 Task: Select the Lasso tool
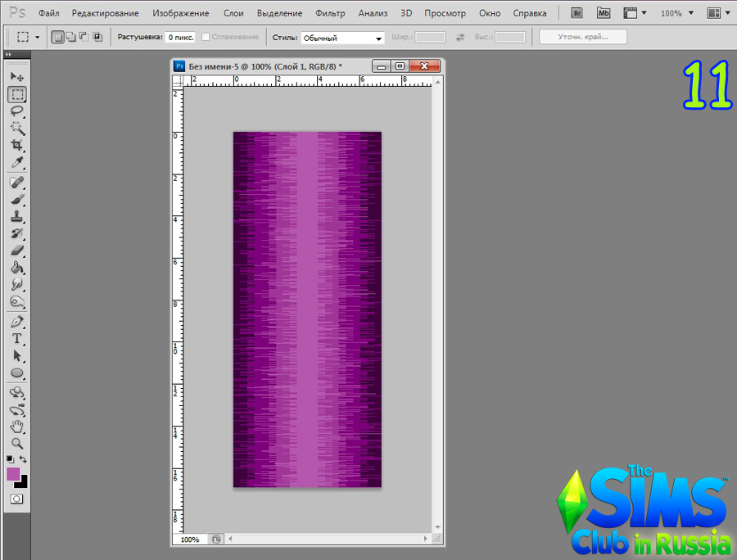(x=16, y=111)
